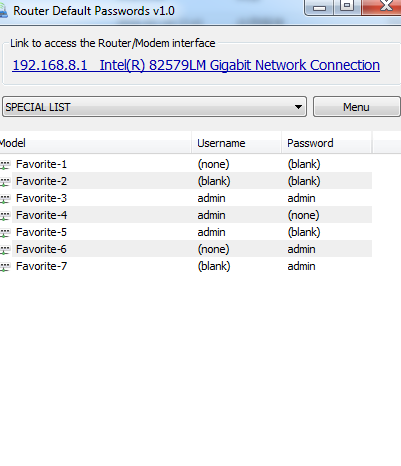
Task: Open the 192.168.8.1 router interface link
Action: [196, 65]
